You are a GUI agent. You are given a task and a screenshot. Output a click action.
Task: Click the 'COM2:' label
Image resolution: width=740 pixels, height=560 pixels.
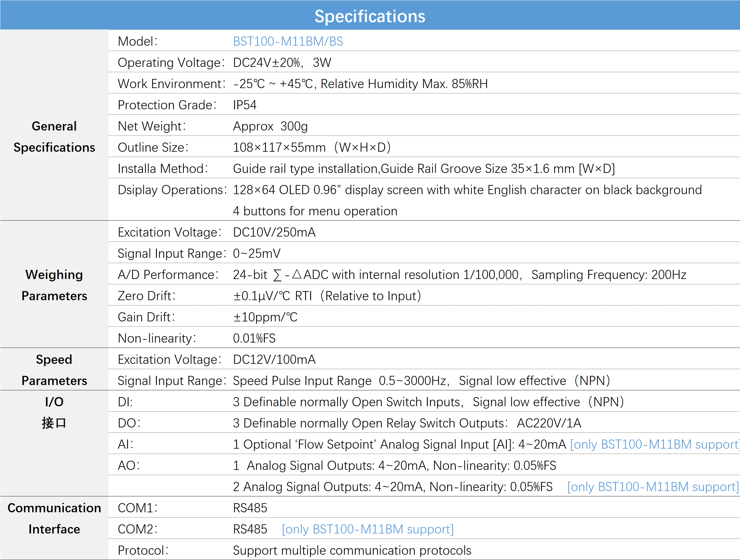(137, 529)
